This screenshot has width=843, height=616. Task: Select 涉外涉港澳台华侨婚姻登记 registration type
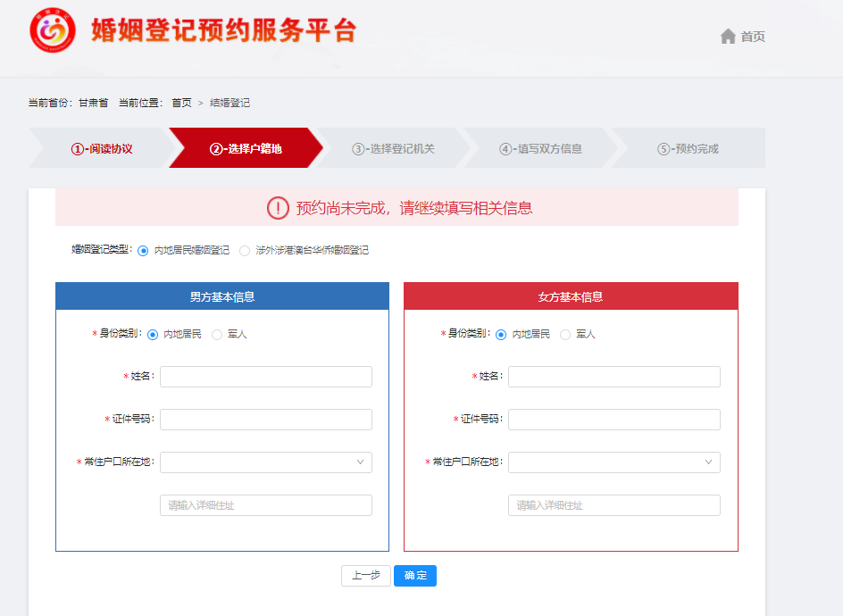click(245, 251)
